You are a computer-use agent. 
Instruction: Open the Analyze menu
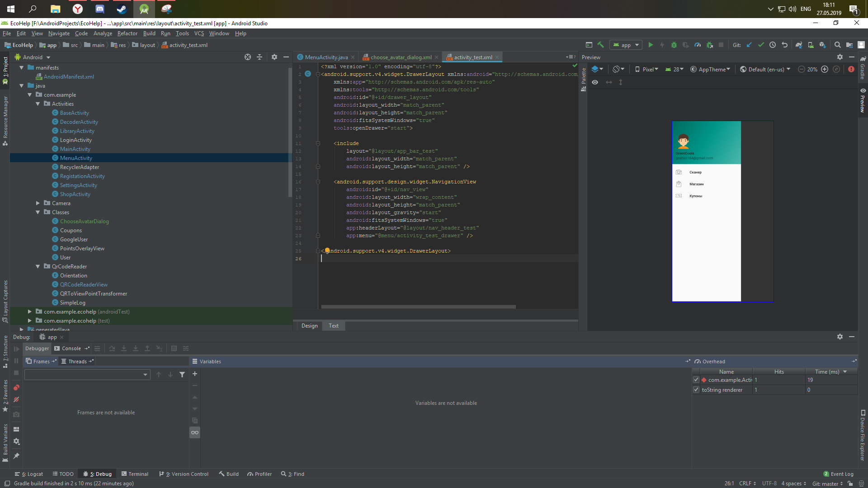click(103, 33)
